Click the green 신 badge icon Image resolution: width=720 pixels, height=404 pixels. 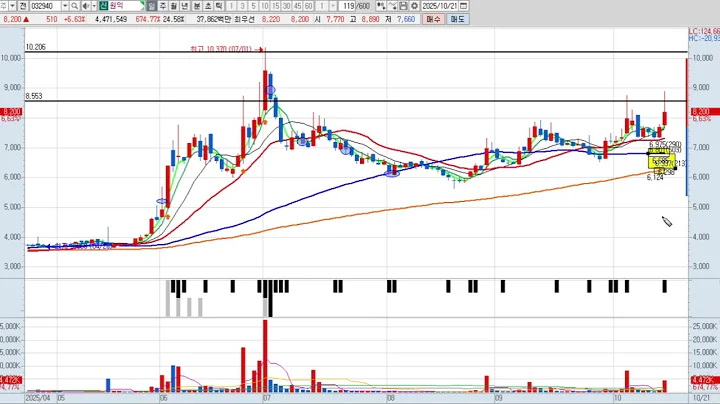tap(103, 6)
